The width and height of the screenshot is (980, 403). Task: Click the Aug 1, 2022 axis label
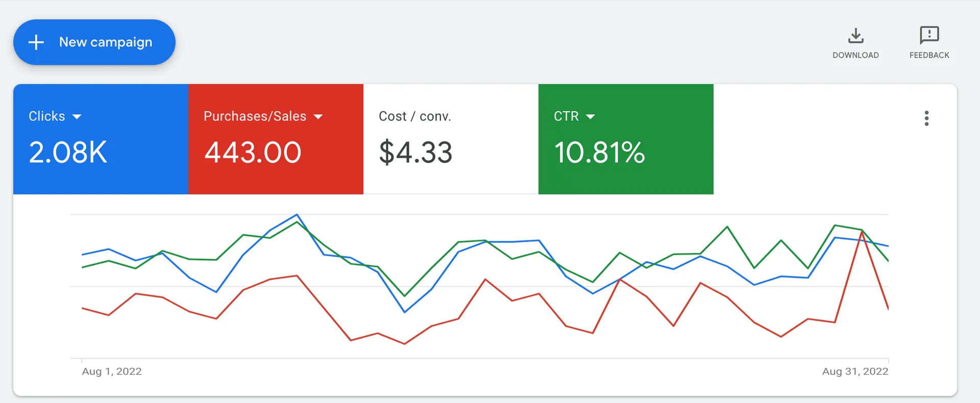tap(112, 371)
